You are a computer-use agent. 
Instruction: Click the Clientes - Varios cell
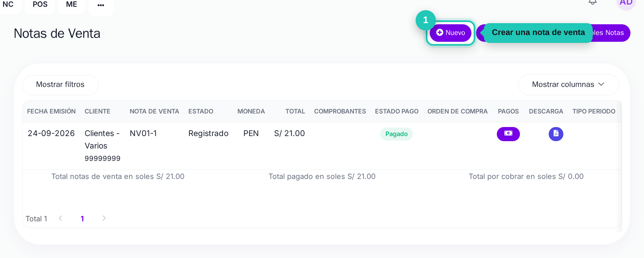pos(102,139)
